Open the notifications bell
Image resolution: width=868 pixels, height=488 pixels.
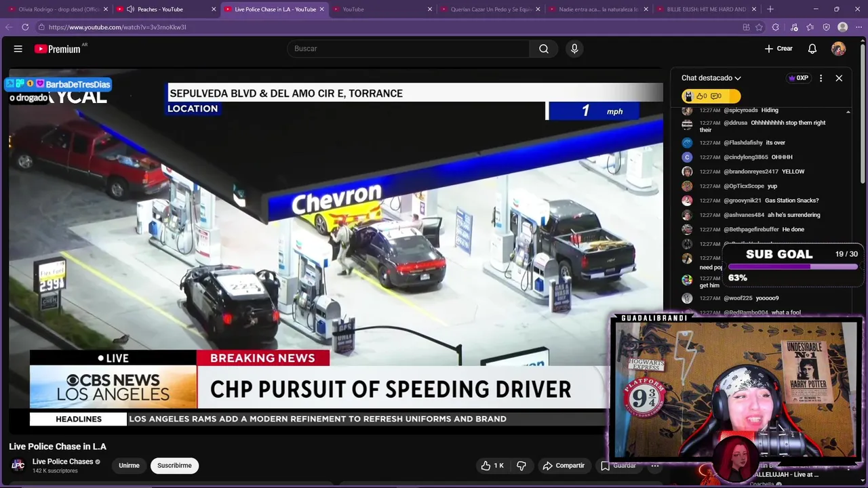click(x=812, y=49)
